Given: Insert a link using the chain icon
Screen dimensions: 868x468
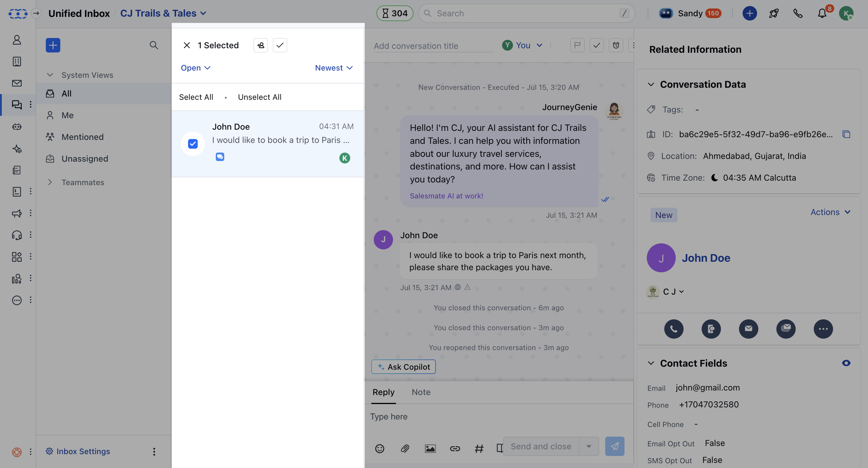Looking at the screenshot, I should 455,448.
